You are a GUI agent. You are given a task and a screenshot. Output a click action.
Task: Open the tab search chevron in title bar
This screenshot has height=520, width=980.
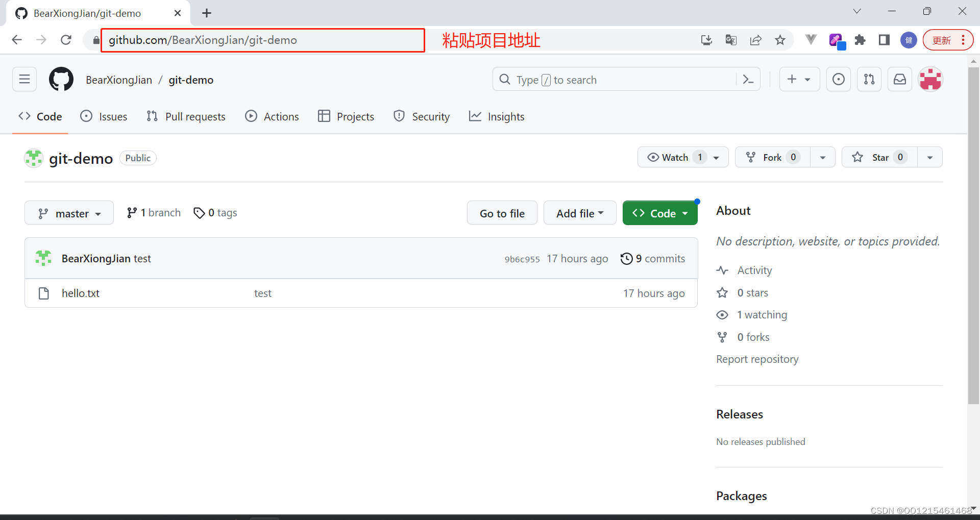coord(857,11)
